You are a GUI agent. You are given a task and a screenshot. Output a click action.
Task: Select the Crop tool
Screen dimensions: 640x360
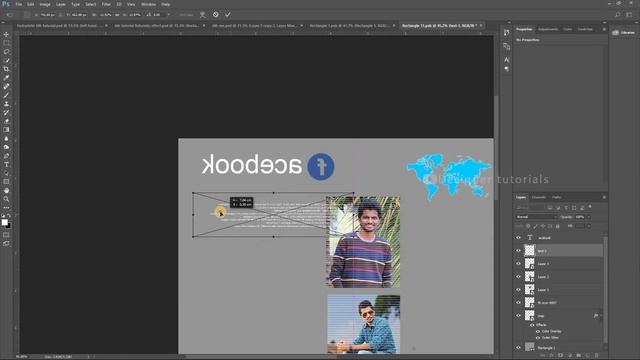[6, 69]
